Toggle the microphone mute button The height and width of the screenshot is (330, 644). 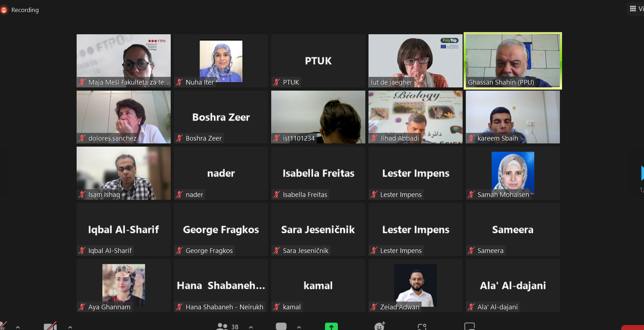[3, 326]
